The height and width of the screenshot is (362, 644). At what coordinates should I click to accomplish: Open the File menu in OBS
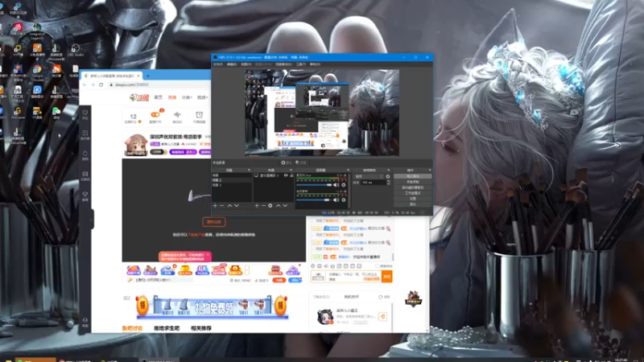218,64
